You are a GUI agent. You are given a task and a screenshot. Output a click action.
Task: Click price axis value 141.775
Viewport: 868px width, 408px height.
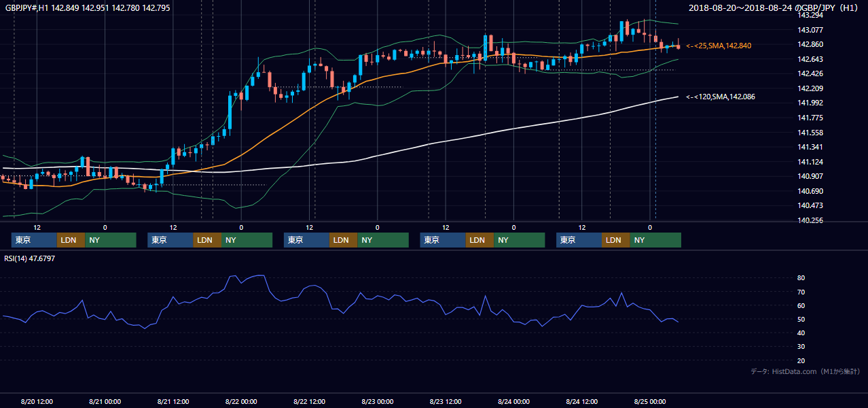(810, 118)
